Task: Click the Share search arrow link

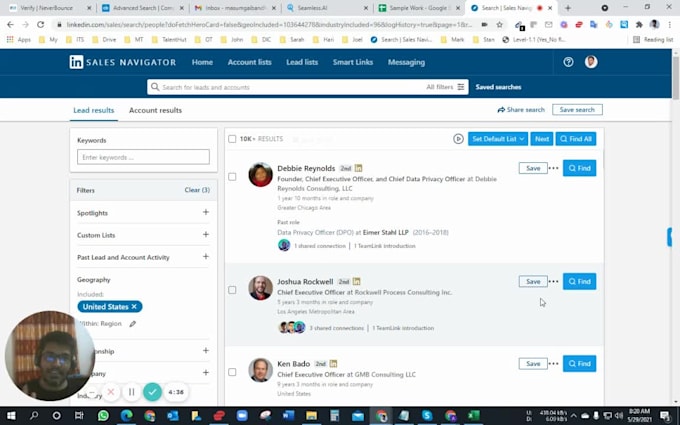Action: (521, 110)
